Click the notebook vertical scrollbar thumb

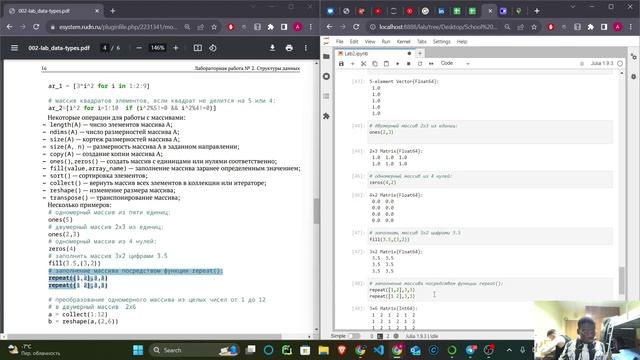pos(622,280)
